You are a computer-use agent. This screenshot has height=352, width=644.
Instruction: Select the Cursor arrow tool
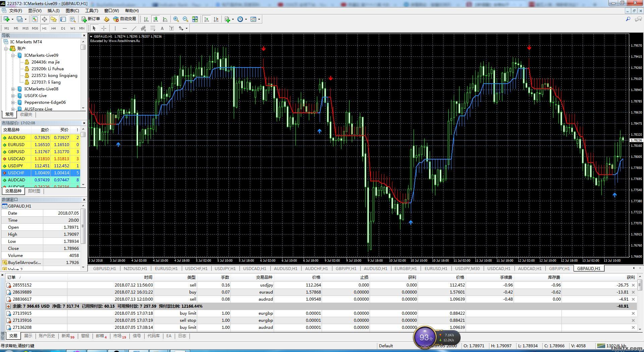[x=94, y=28]
